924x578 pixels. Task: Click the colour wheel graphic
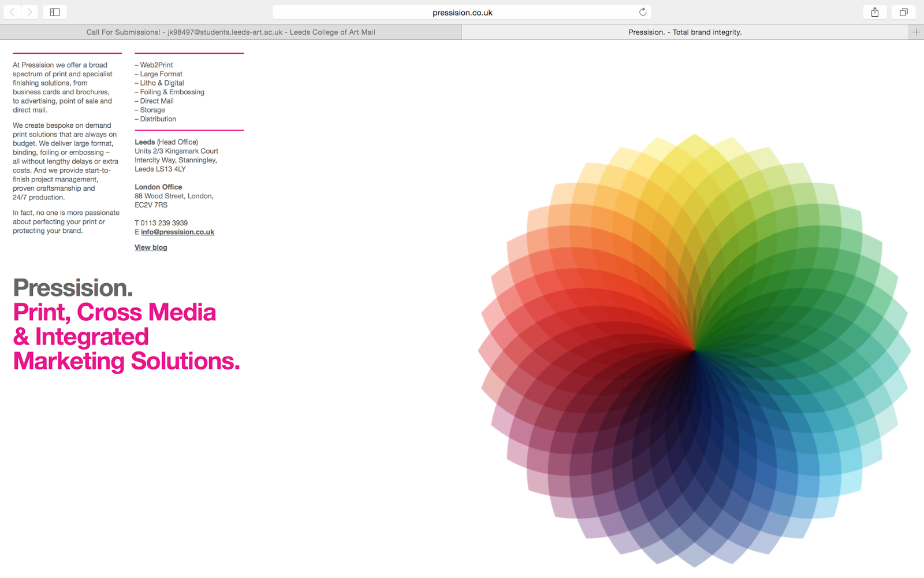pyautogui.click(x=695, y=350)
